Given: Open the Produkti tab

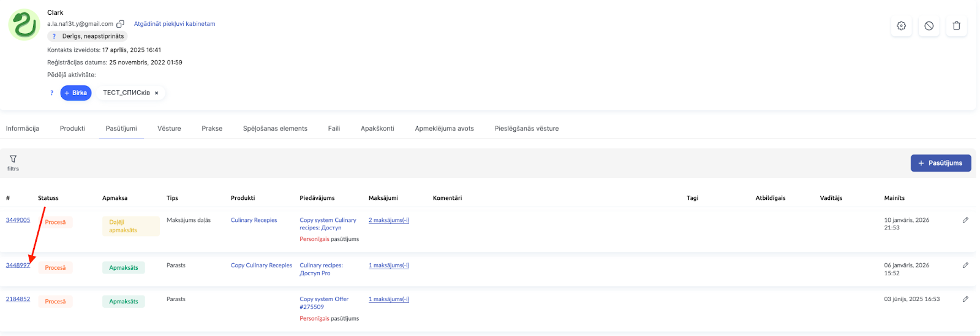Looking at the screenshot, I should (x=72, y=129).
